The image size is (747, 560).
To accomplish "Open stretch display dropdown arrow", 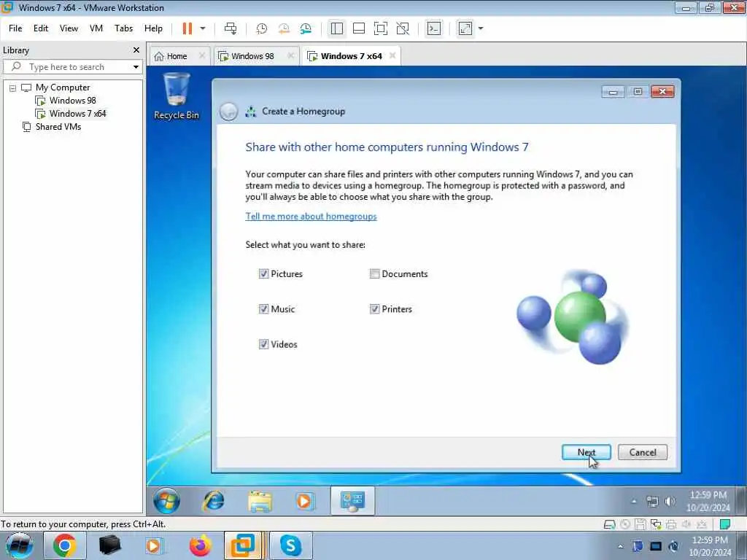I will pyautogui.click(x=481, y=28).
